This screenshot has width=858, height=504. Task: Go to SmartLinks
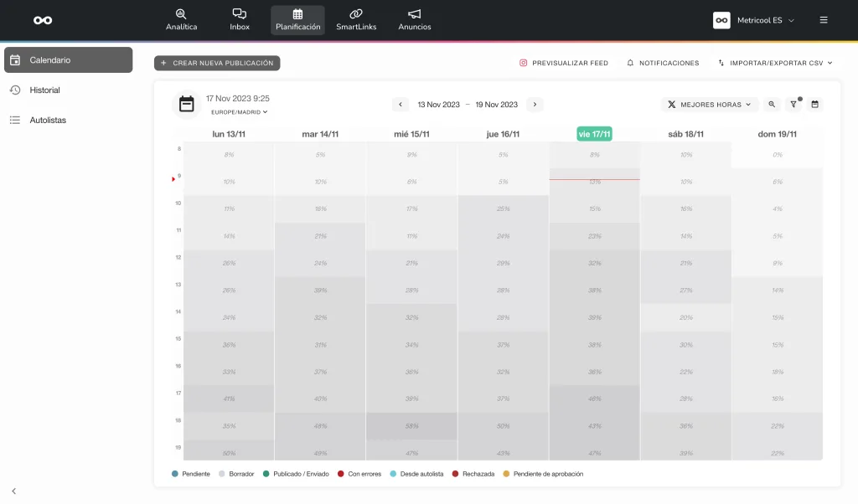[356, 19]
